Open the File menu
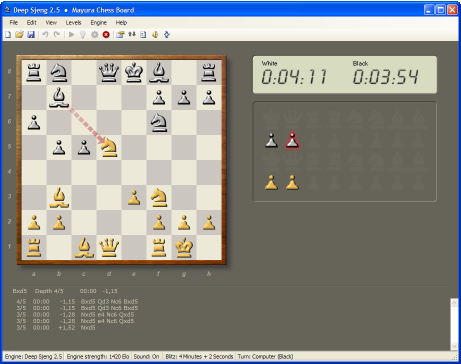This screenshot has height=364, width=461. coord(14,23)
